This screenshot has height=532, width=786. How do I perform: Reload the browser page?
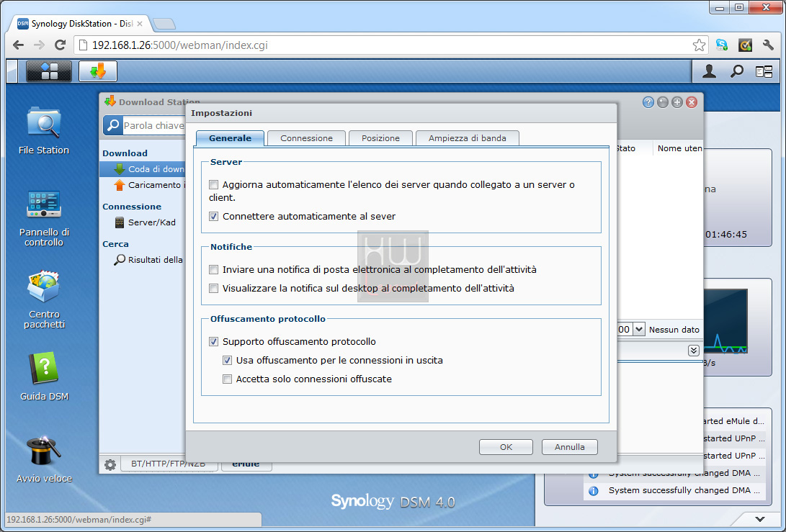click(x=60, y=45)
